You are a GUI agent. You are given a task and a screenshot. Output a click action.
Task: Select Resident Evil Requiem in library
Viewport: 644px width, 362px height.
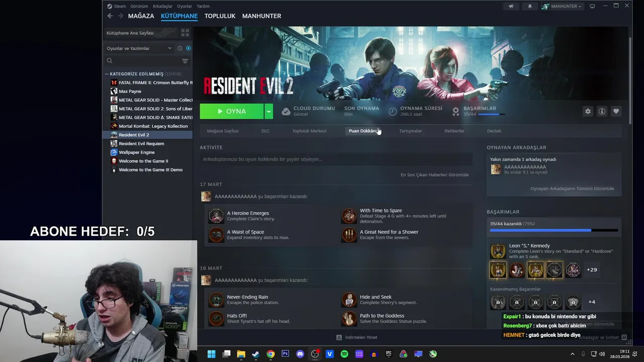[x=141, y=143]
